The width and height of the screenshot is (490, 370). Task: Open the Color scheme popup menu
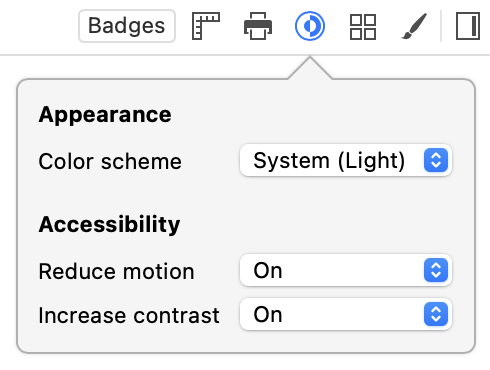pyautogui.click(x=346, y=160)
